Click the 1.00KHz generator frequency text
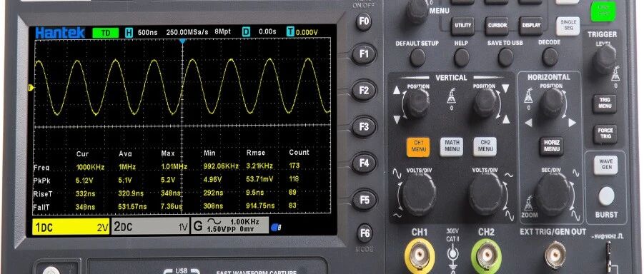 (x=244, y=221)
